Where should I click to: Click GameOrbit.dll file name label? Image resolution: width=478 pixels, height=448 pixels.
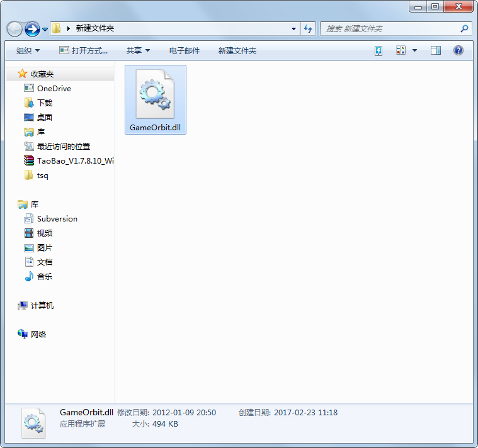click(155, 128)
